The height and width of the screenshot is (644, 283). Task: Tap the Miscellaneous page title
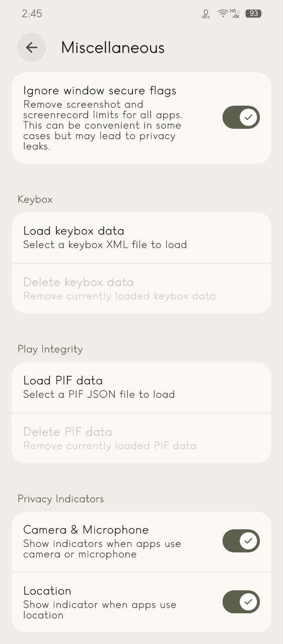point(113,48)
